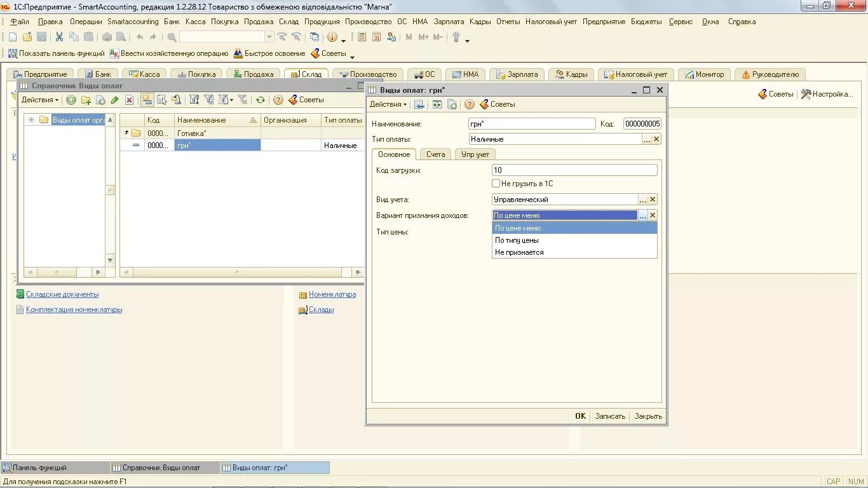Open the Операции menu
Viewport: 868px width, 488px height.
click(x=86, y=22)
